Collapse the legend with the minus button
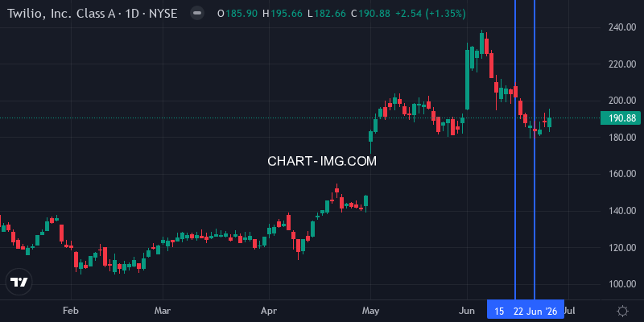The image size is (644, 322). point(197,13)
